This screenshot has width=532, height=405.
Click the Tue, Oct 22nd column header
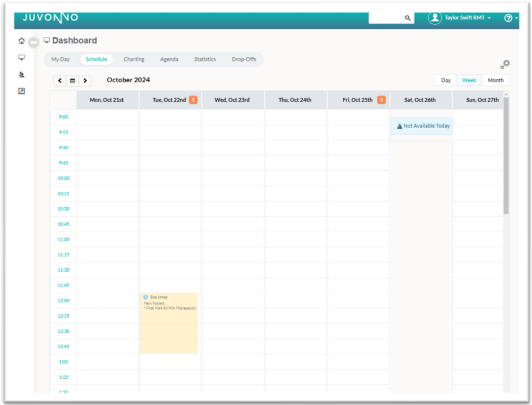(170, 100)
